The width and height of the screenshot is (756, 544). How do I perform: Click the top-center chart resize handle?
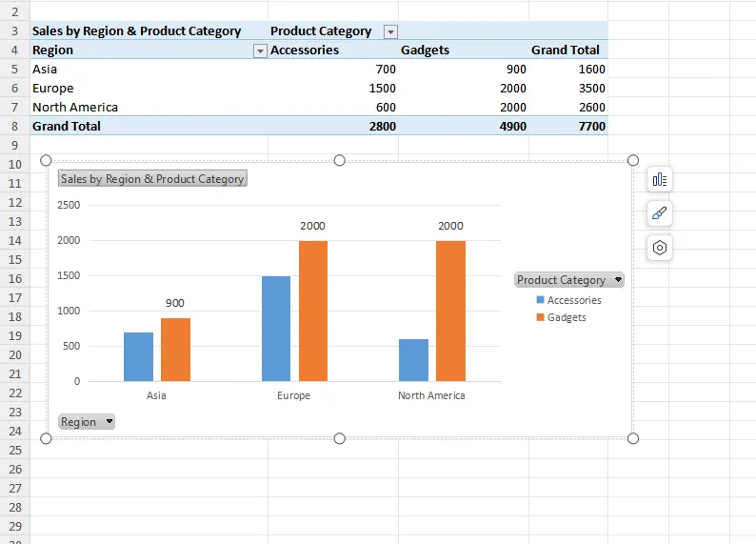[339, 161]
